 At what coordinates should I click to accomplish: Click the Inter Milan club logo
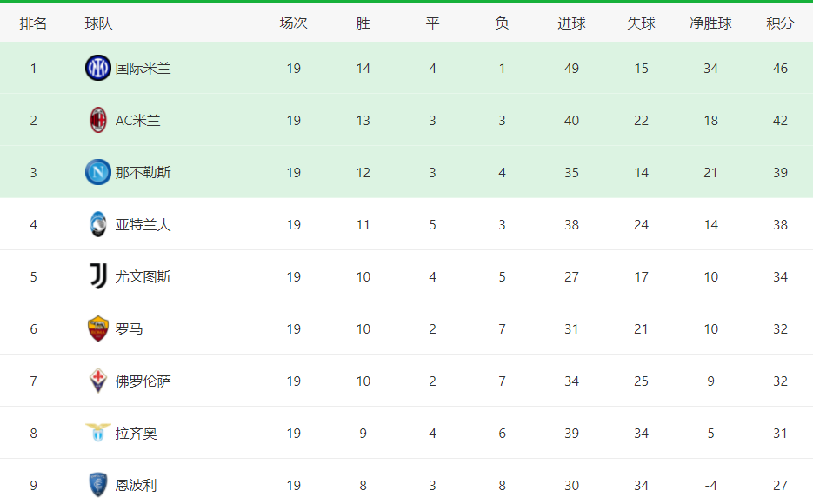[98, 68]
